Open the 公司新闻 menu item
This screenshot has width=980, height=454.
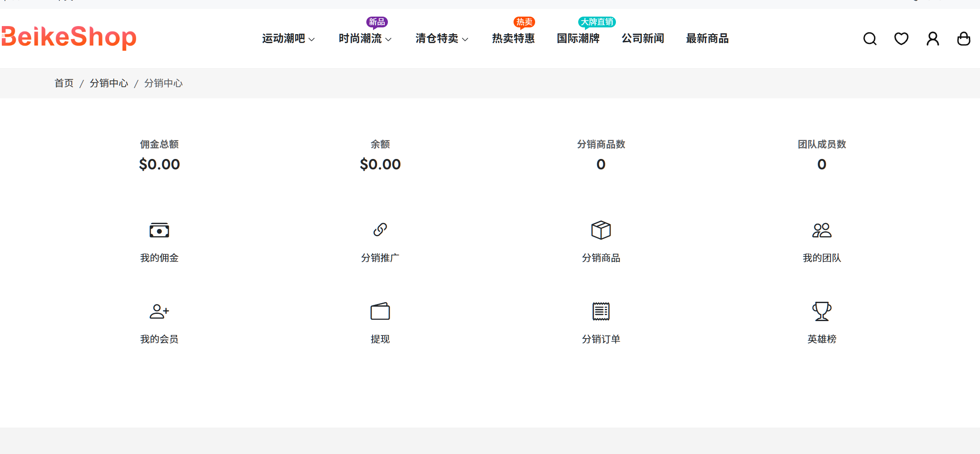point(643,39)
